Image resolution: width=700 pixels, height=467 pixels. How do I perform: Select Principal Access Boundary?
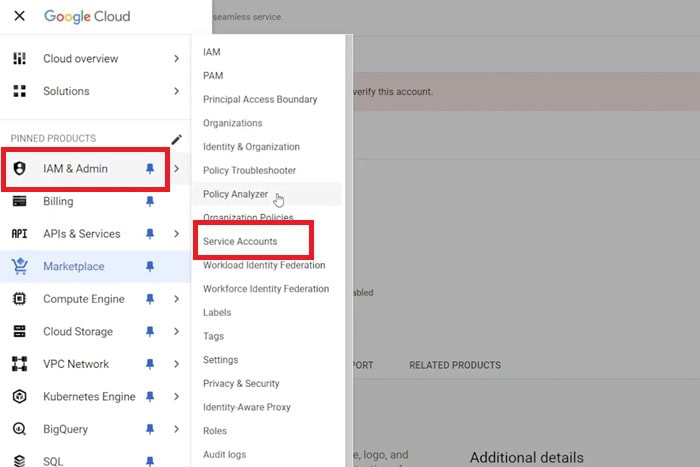point(260,100)
